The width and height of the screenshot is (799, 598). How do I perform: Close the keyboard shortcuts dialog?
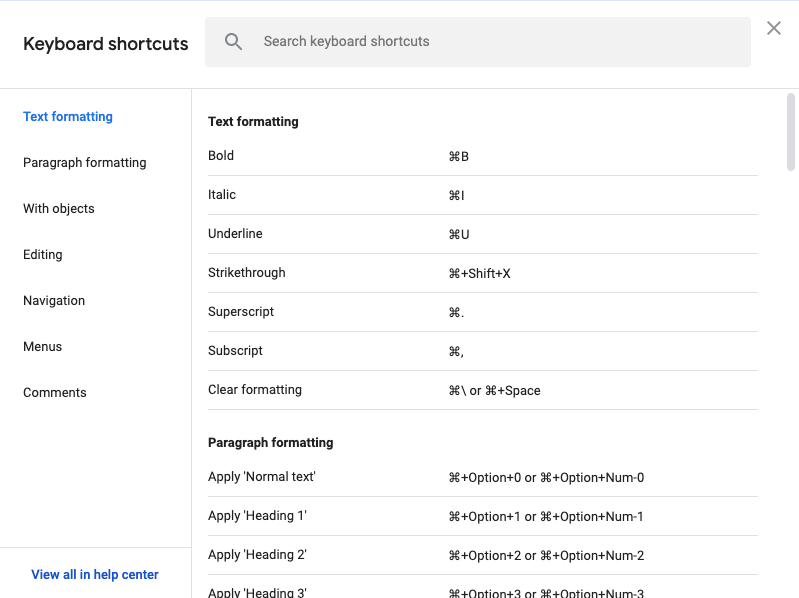(x=773, y=28)
